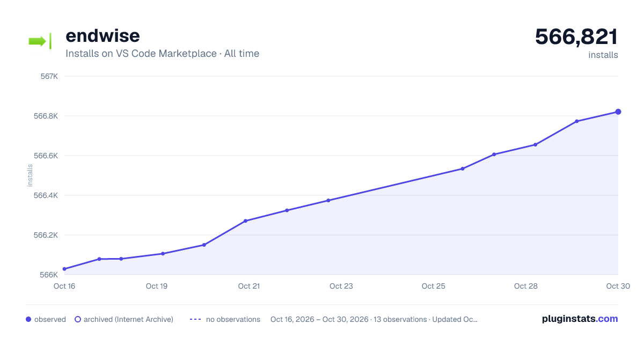The width and height of the screenshot is (644, 338).
Task: Select the data point at Oct 21
Action: pos(245,221)
